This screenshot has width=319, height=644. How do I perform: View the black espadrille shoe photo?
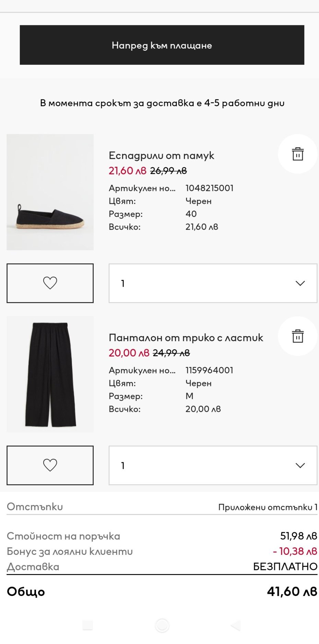[x=50, y=192]
